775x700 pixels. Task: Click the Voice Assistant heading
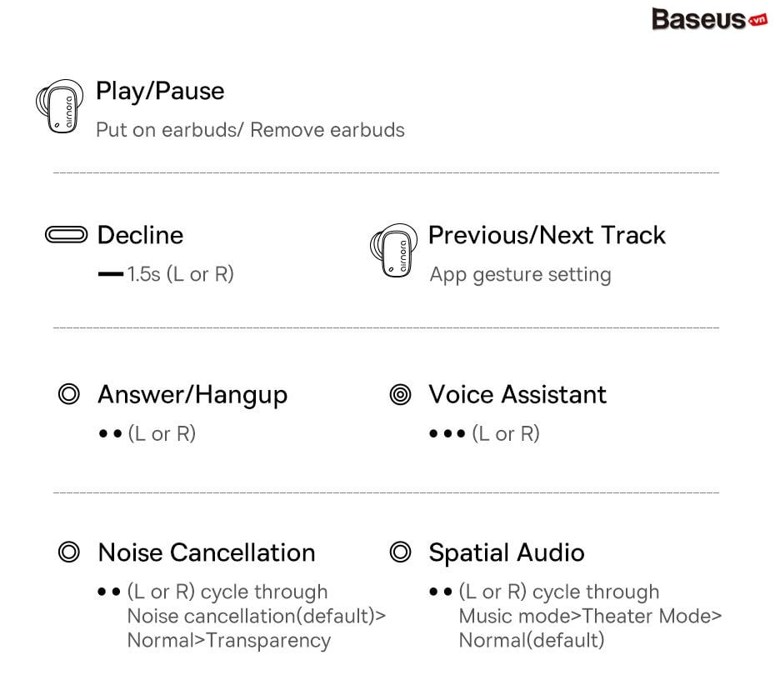click(517, 394)
